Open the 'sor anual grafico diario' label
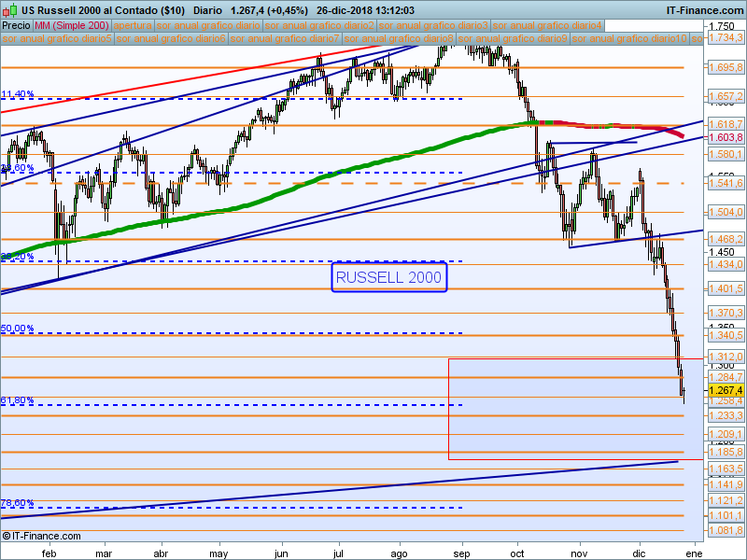This screenshot has height=560, width=747. point(208,26)
